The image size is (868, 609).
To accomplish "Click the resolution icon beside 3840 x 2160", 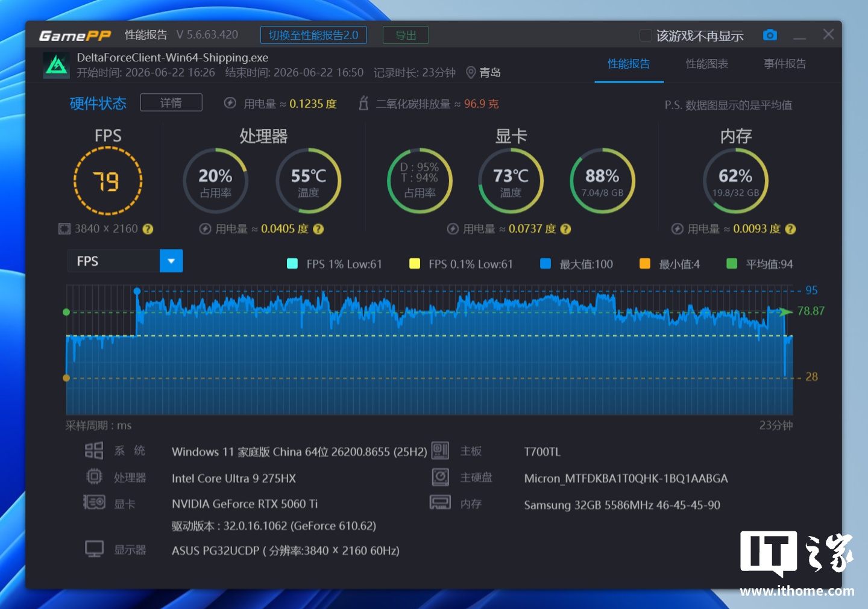I will 64,229.
